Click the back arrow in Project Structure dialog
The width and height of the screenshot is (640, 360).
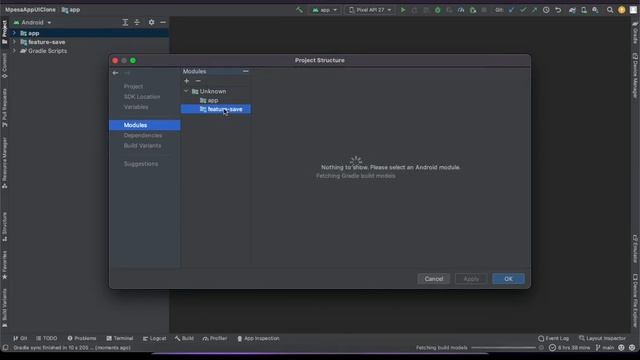click(116, 73)
